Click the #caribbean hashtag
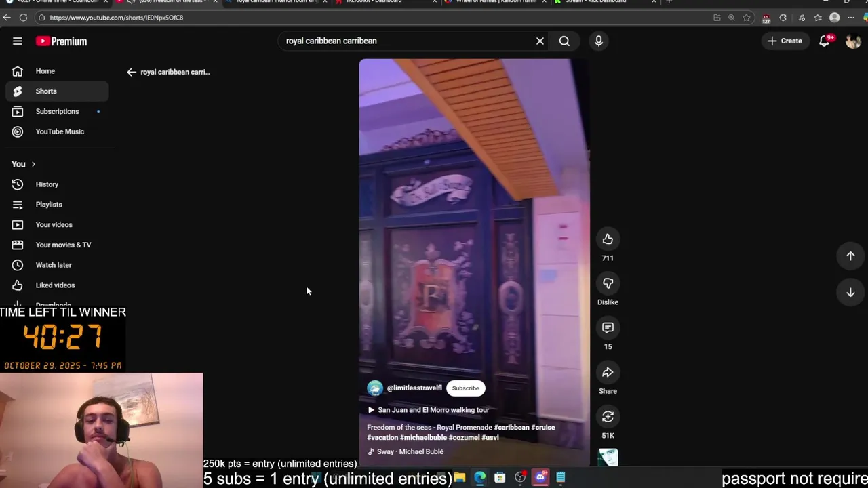 (x=511, y=428)
